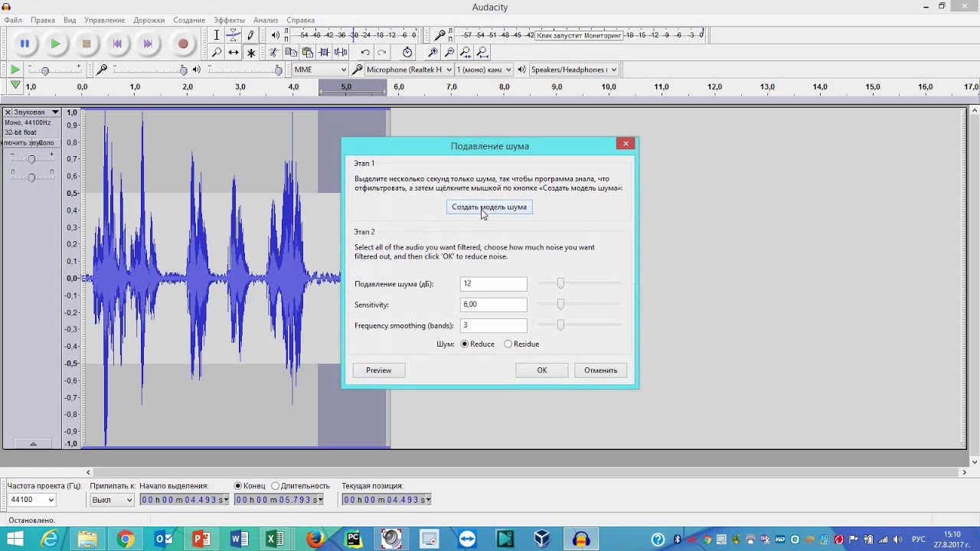Click the red Record button

(x=183, y=44)
